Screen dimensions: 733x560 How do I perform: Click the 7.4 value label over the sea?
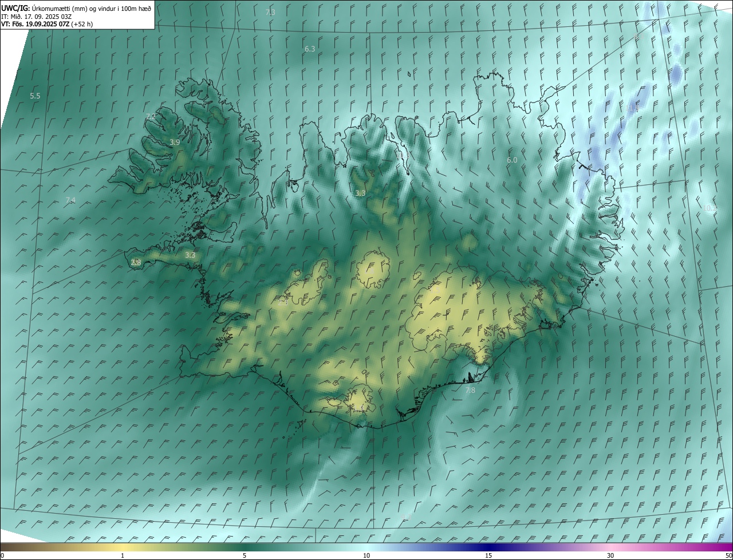[70, 200]
